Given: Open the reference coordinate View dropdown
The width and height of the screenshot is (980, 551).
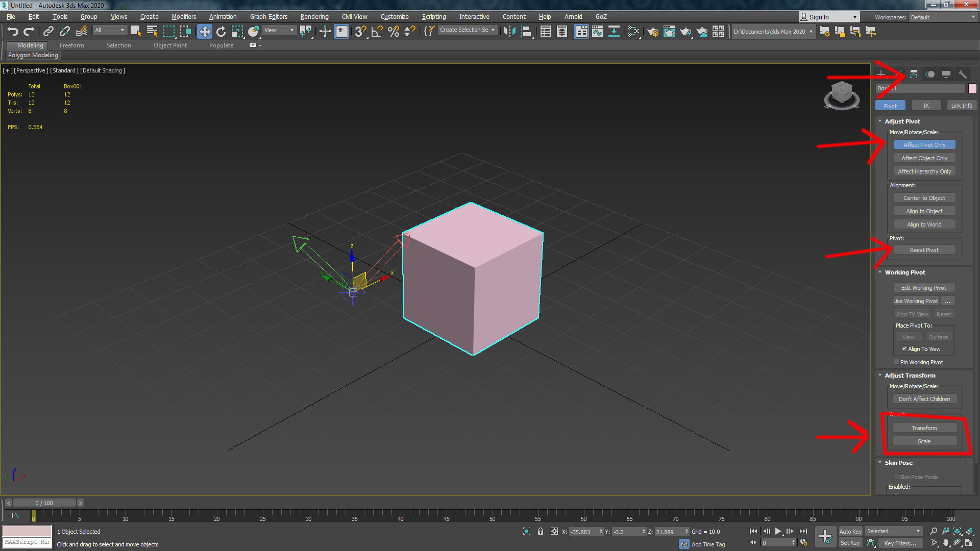Looking at the screenshot, I should click(x=279, y=30).
